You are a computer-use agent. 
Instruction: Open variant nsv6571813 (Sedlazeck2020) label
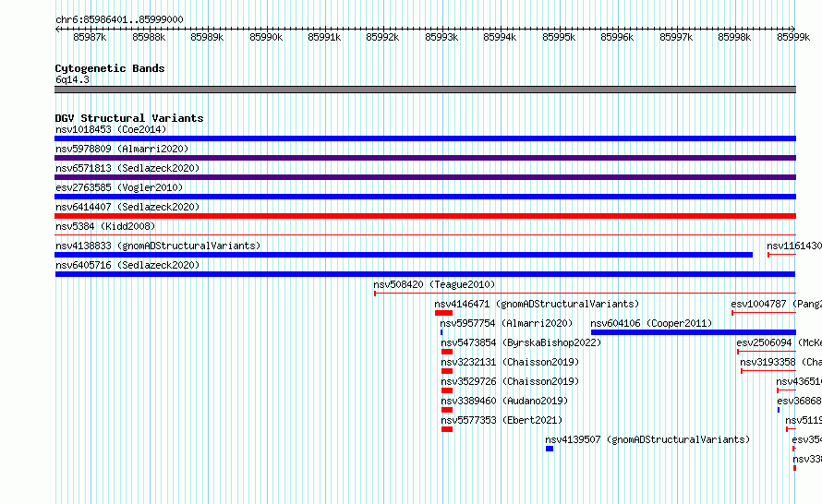tap(127, 168)
